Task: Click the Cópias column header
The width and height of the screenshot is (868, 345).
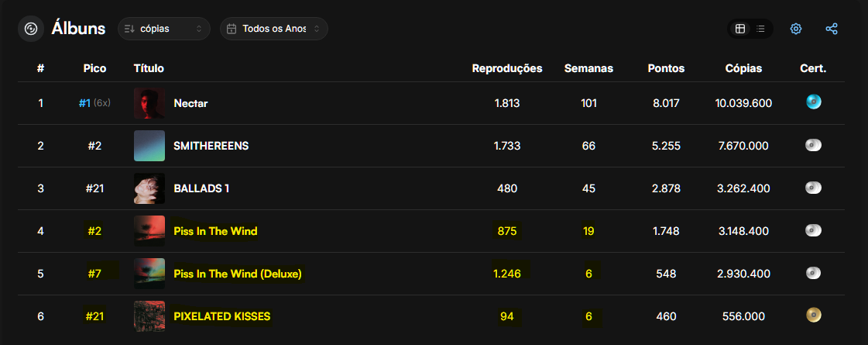Action: point(743,69)
